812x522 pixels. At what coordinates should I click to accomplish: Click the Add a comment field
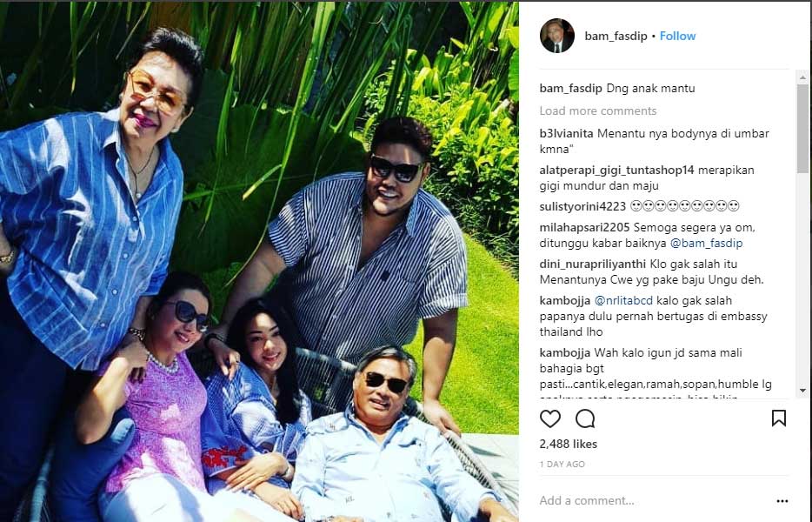(653, 501)
